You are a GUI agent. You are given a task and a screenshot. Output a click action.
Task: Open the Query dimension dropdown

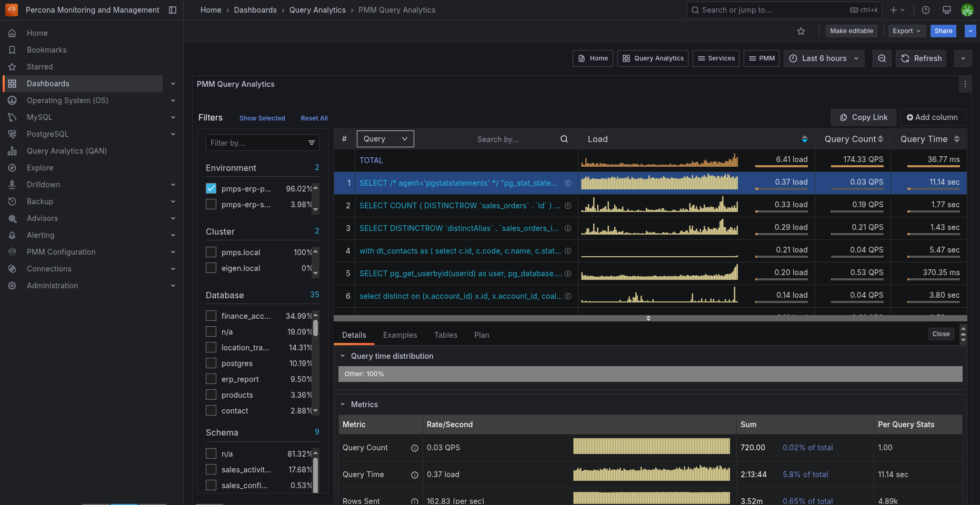(x=385, y=139)
